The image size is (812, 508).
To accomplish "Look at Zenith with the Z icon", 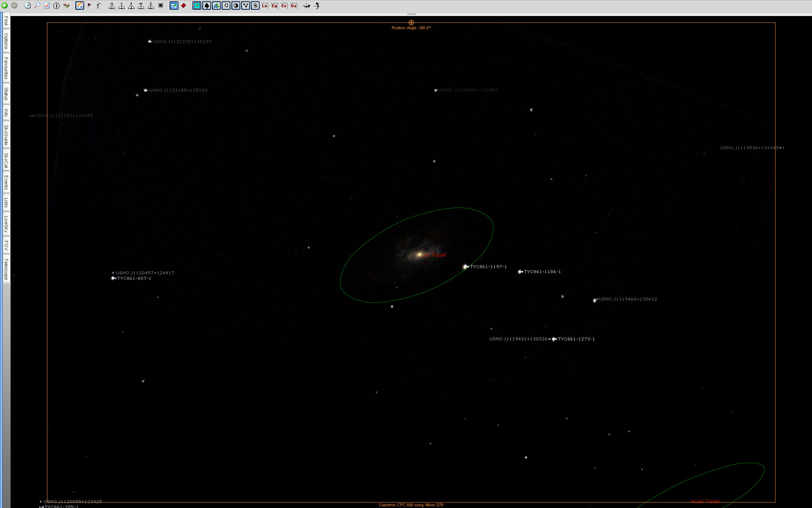I will pos(151,6).
